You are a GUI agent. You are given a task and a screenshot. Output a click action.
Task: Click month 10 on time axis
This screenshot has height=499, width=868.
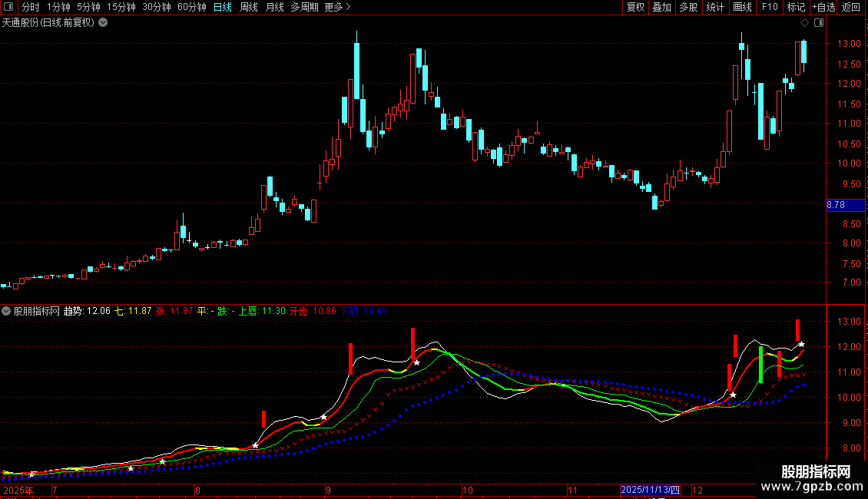[468, 491]
